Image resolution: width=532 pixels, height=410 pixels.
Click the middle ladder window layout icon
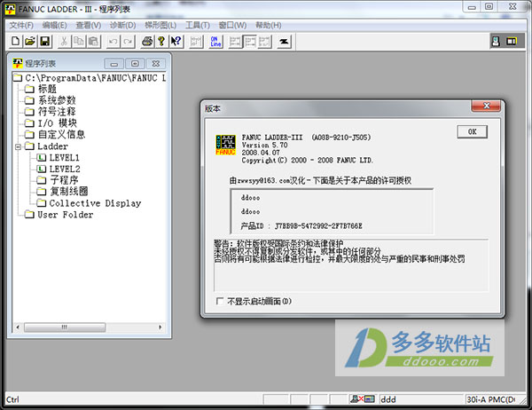(250, 41)
